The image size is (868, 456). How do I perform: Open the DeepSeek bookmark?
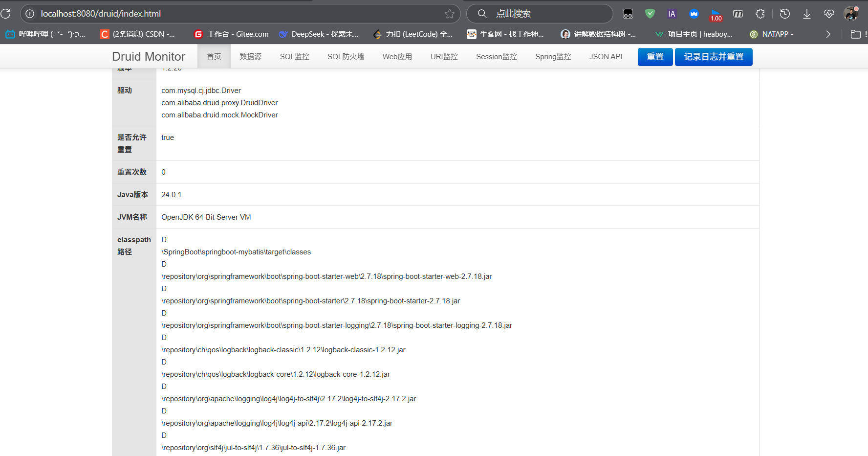[x=319, y=34]
